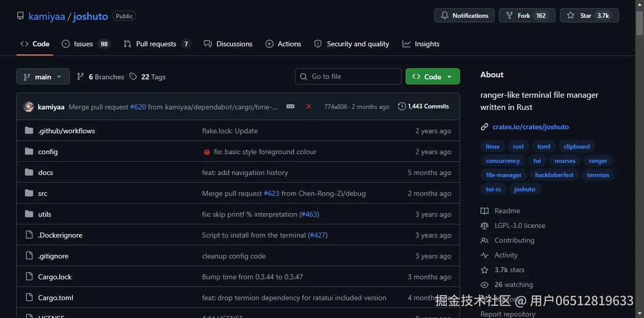The width and height of the screenshot is (644, 318).
Task: Click the kamiyaa committer avatar
Action: pyautogui.click(x=29, y=107)
